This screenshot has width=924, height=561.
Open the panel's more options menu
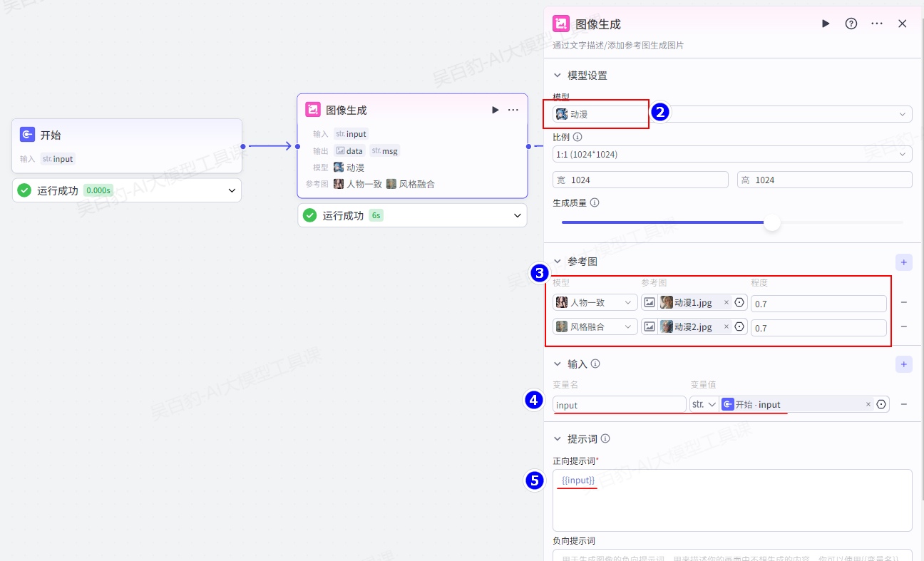(877, 24)
